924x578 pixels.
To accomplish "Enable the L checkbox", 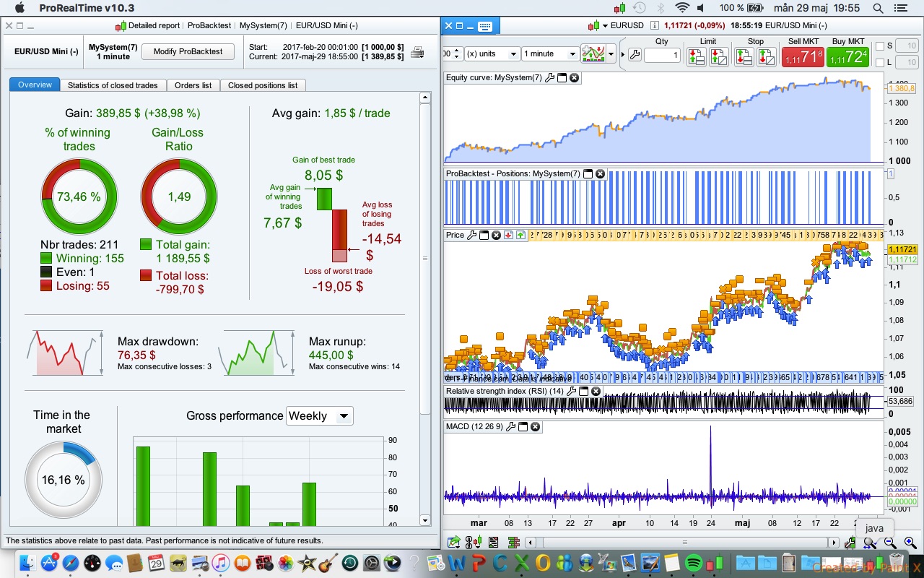I will tap(879, 63).
